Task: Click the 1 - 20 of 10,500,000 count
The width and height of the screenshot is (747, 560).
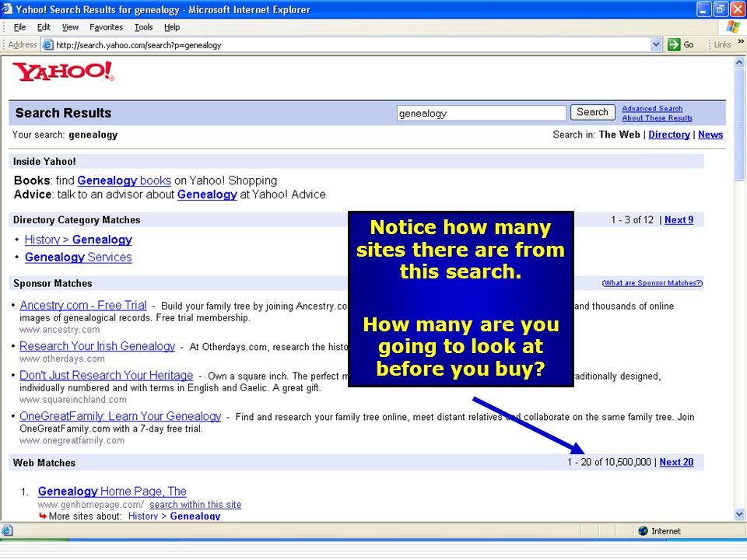Action: pyautogui.click(x=608, y=462)
